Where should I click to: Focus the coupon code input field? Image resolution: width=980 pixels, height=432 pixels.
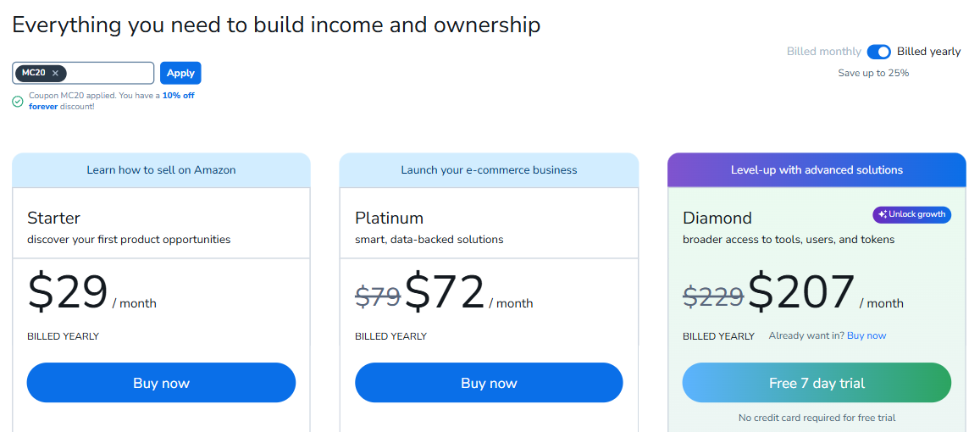(110, 74)
